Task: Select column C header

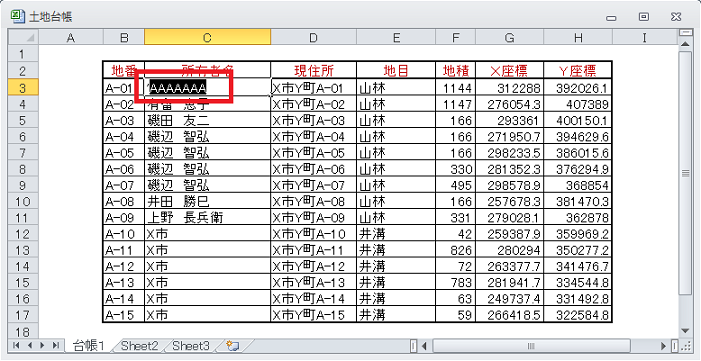Action: pyautogui.click(x=207, y=38)
